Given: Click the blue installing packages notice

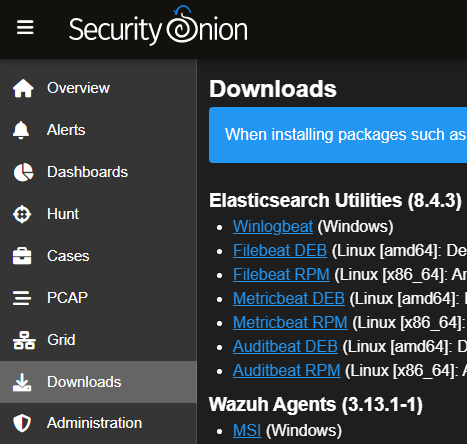Looking at the screenshot, I should [338, 135].
